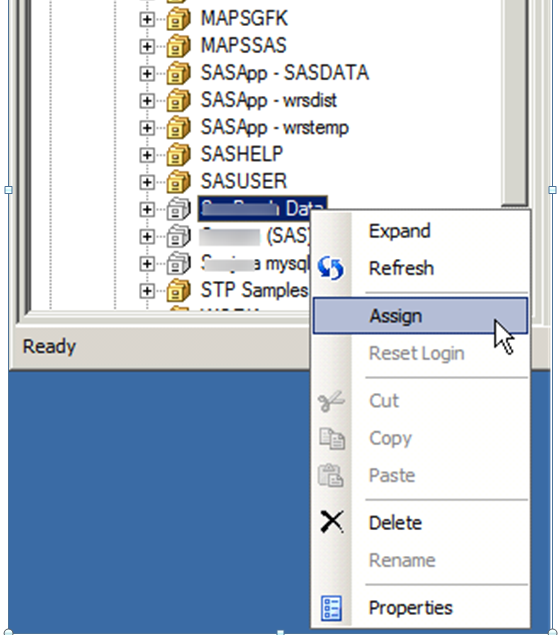Image resolution: width=558 pixels, height=635 pixels.
Task: Click the STP Samples library icon
Action: [x=179, y=290]
